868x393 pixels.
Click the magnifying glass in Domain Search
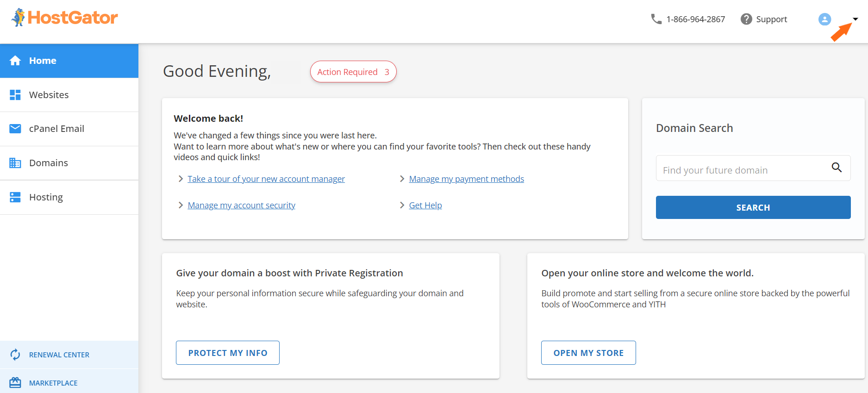pyautogui.click(x=837, y=168)
